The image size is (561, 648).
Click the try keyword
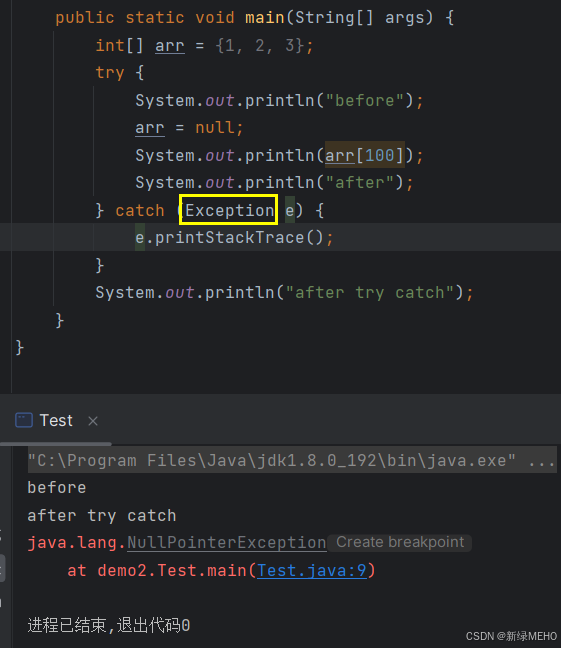110,73
